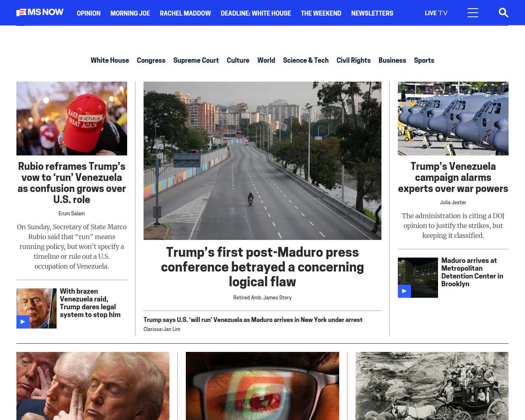Select the Supreme Court topic
Screen dimensions: 525x420
196,60
